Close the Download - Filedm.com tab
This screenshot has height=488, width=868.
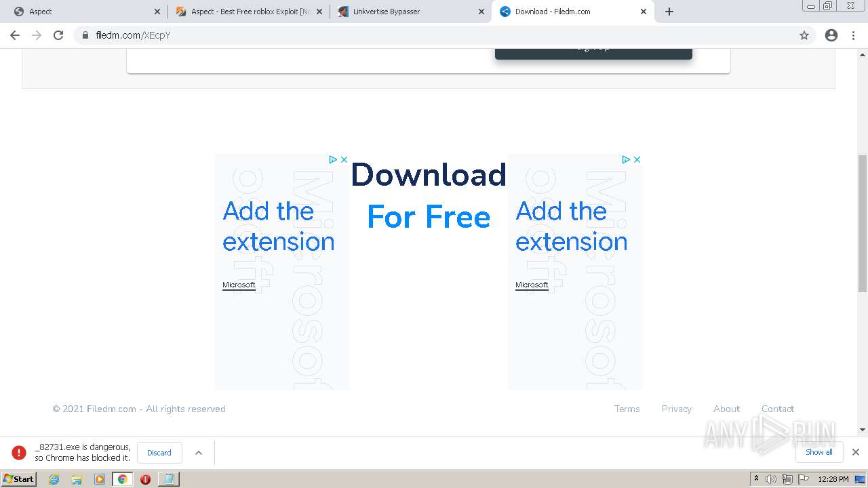coord(644,12)
